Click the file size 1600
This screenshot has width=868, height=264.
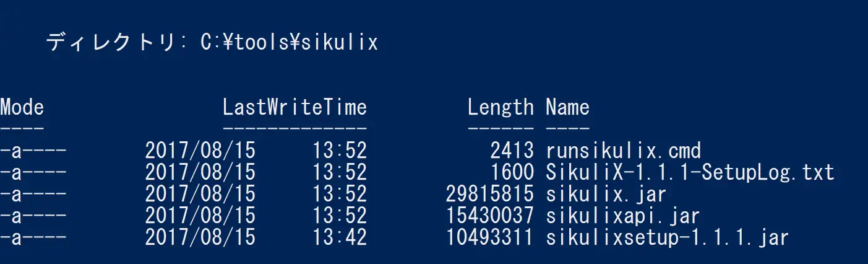511,172
